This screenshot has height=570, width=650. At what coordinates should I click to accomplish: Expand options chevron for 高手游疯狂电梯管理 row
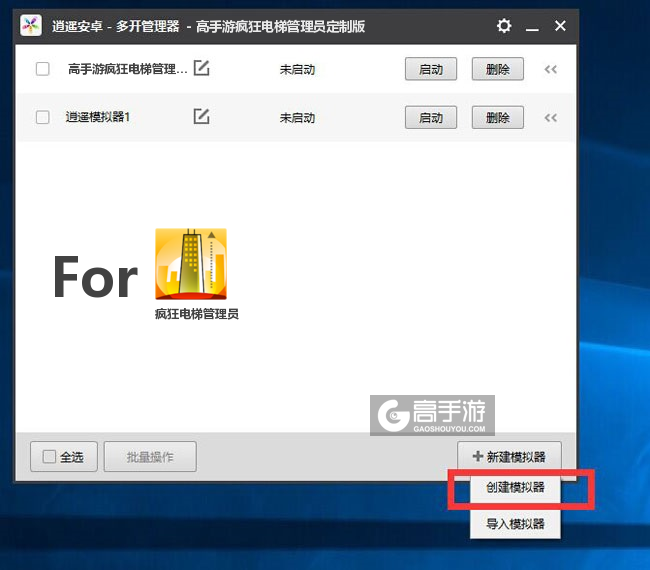pyautogui.click(x=551, y=69)
